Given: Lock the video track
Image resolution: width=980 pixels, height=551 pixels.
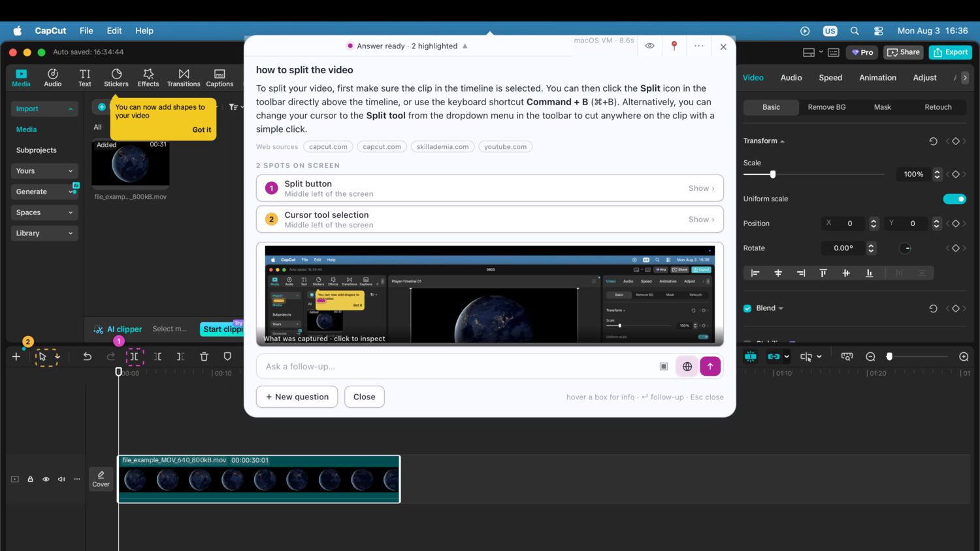Looking at the screenshot, I should click(x=30, y=479).
